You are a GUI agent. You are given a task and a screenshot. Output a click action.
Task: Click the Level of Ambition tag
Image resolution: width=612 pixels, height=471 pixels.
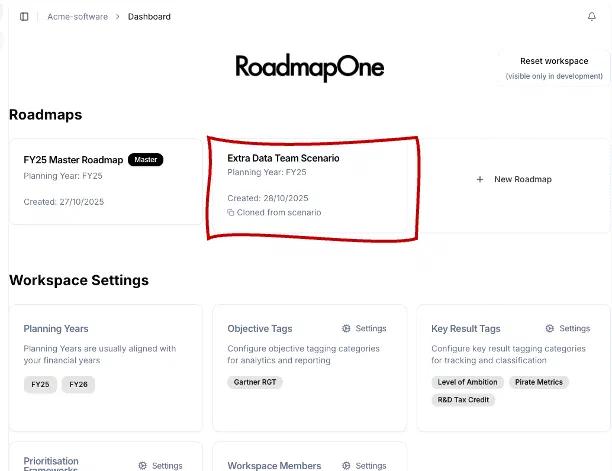pyautogui.click(x=467, y=382)
